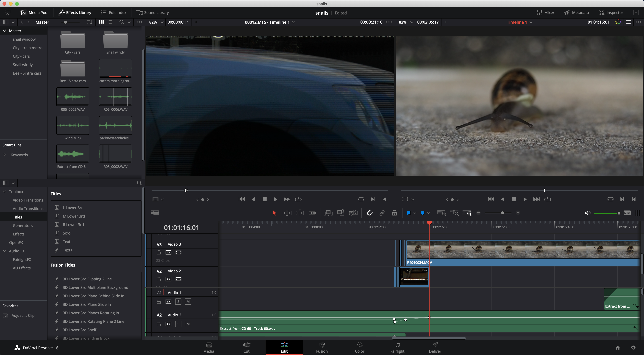Click the audio volume slider handle
The image size is (644, 355).
point(619,213)
